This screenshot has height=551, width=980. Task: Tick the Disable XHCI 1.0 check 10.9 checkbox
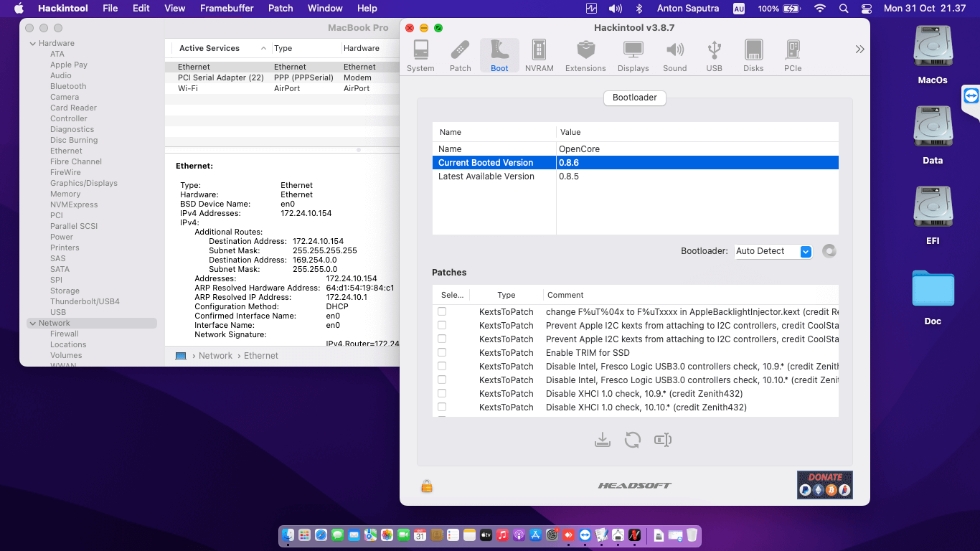coord(442,393)
